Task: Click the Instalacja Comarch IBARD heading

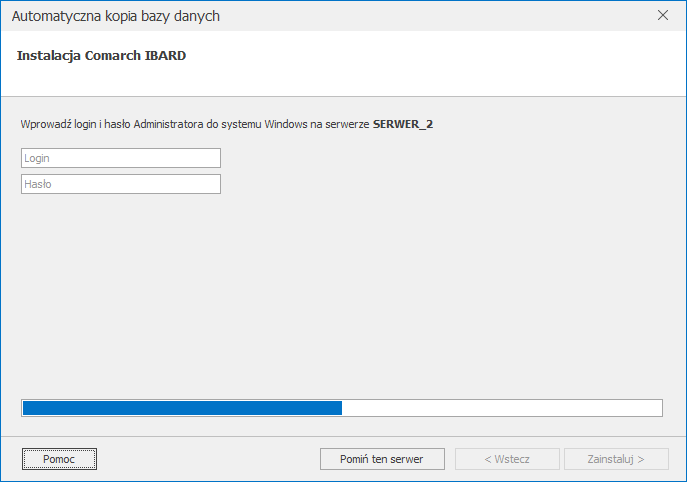Action: [101, 56]
